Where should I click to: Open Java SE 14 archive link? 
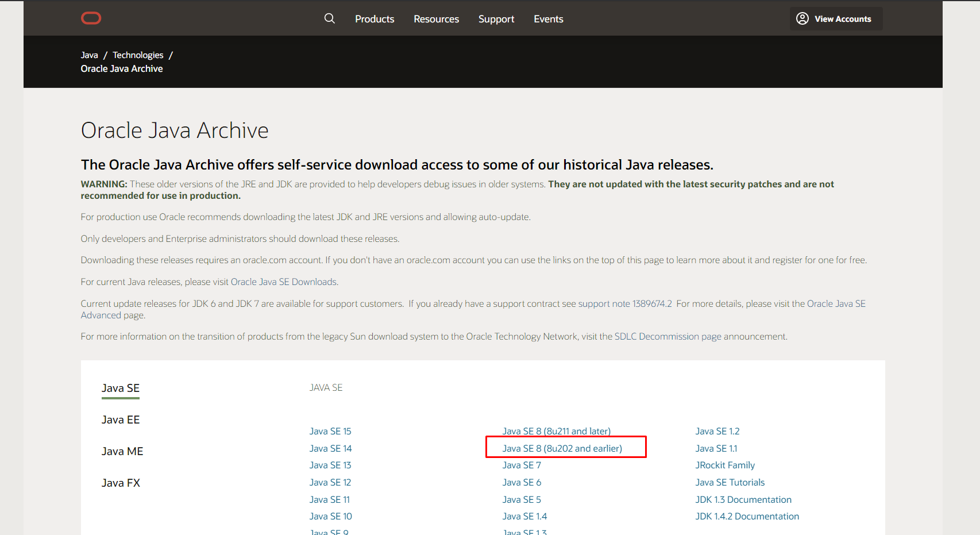(x=331, y=448)
